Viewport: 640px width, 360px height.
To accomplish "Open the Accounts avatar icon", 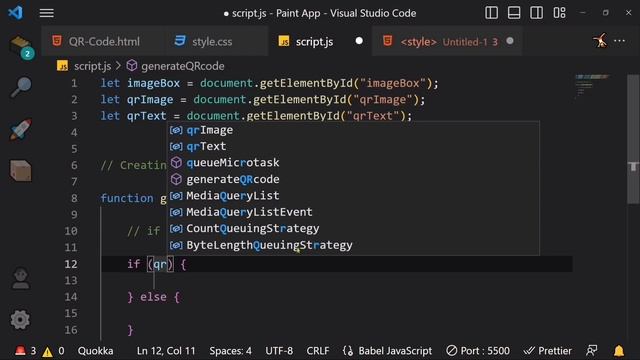I will coord(20,278).
